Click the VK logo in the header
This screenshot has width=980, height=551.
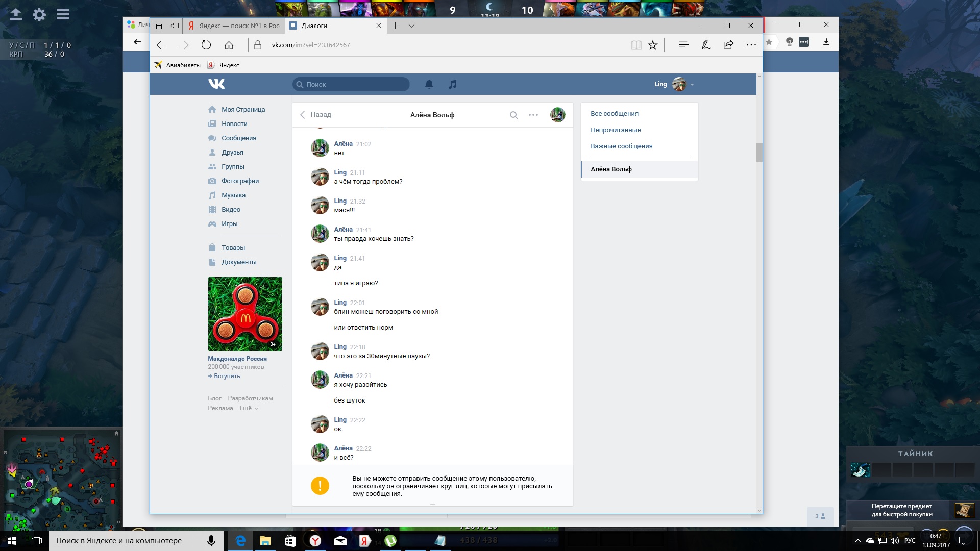click(x=216, y=84)
